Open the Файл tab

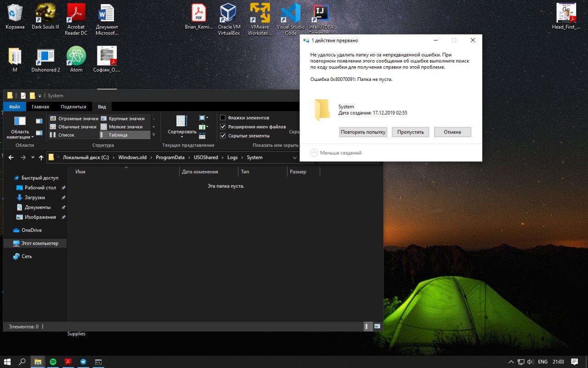click(x=14, y=107)
